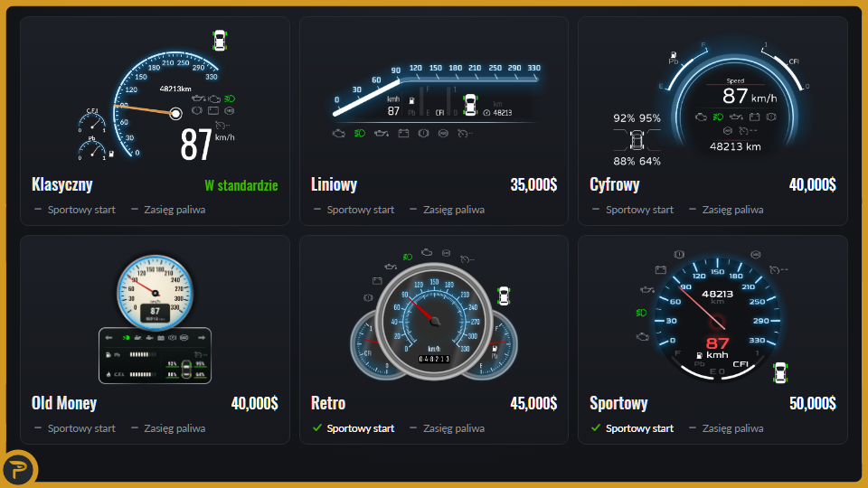
Task: Click Sportowy start under Old Money
Action: (x=81, y=428)
